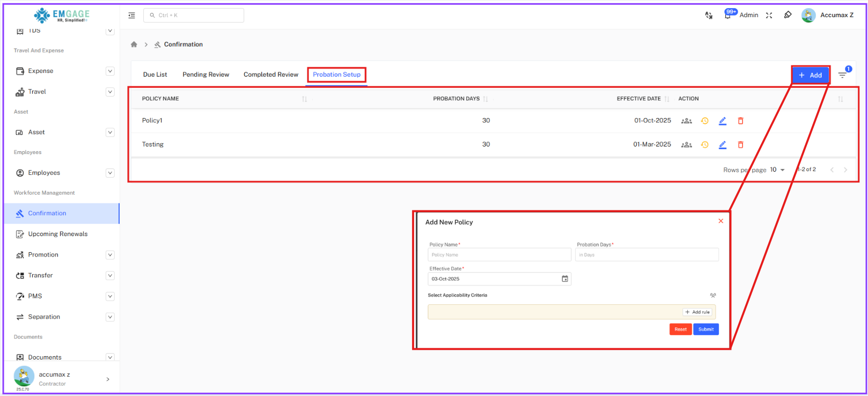The height and width of the screenshot is (396, 868).
Task: Click the Policy Name input field
Action: click(x=499, y=255)
